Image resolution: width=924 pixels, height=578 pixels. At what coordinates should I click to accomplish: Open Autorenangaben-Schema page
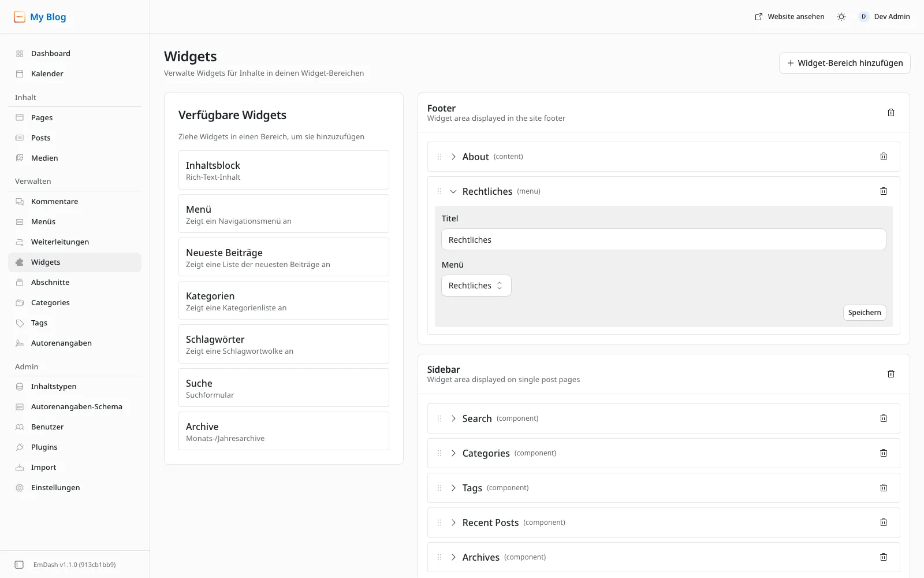(75, 407)
